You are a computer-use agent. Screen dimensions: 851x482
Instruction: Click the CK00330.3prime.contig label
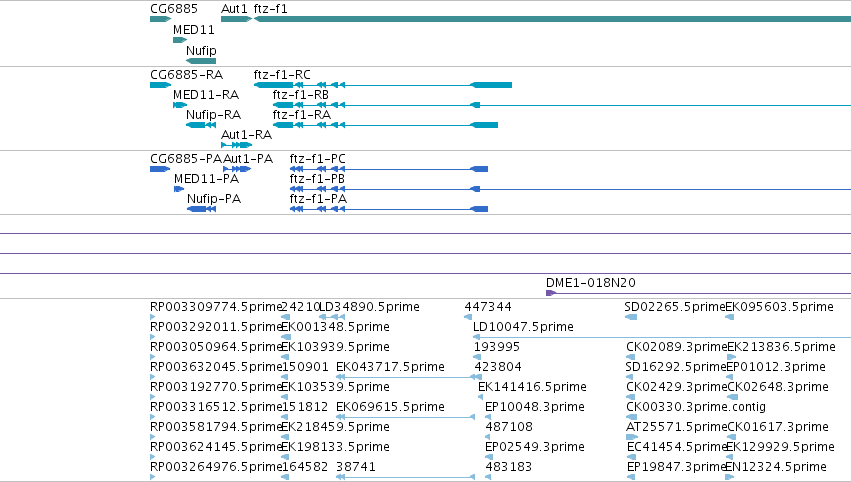tap(696, 407)
